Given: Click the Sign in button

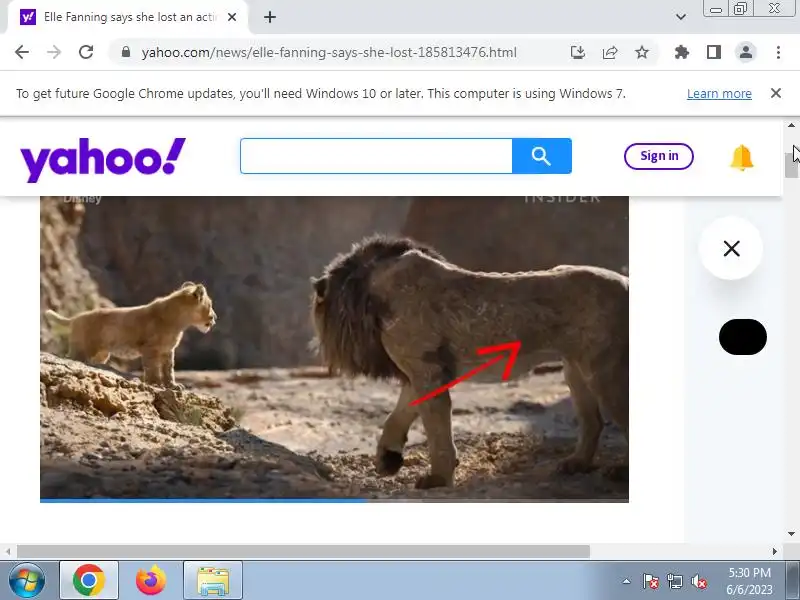Looking at the screenshot, I should [659, 156].
